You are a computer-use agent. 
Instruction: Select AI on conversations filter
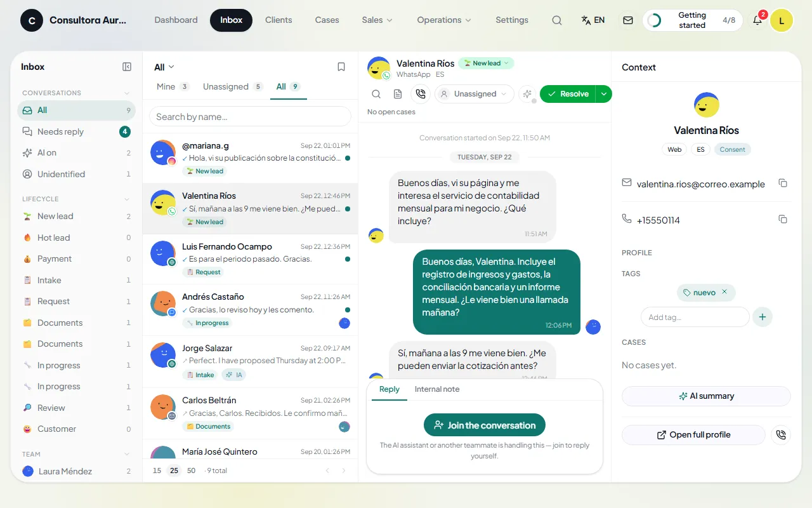76,152
